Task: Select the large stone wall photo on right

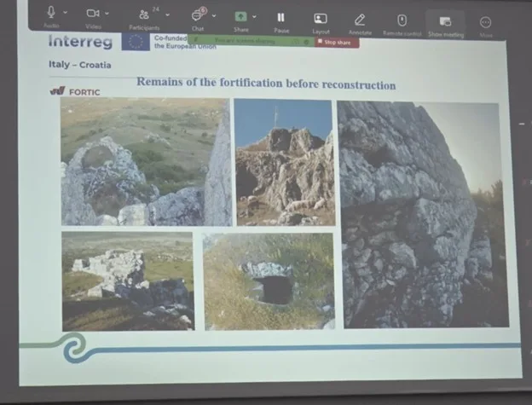Action: coord(422,215)
